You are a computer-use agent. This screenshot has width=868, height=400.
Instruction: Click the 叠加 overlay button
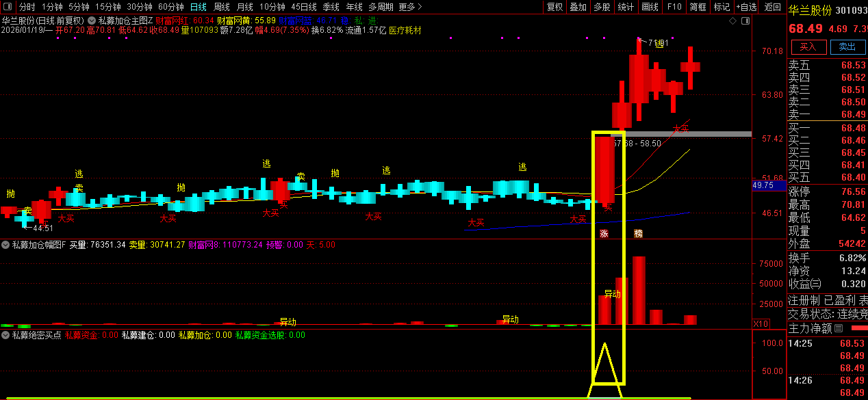[x=578, y=7]
